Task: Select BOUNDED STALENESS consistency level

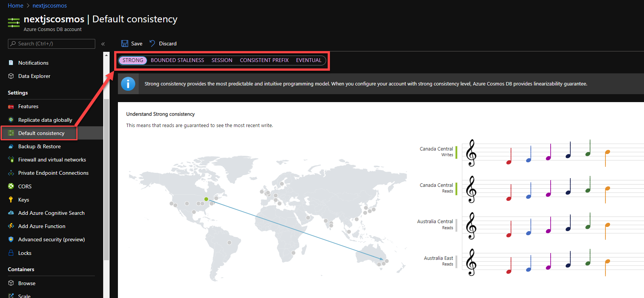Action: coord(177,61)
